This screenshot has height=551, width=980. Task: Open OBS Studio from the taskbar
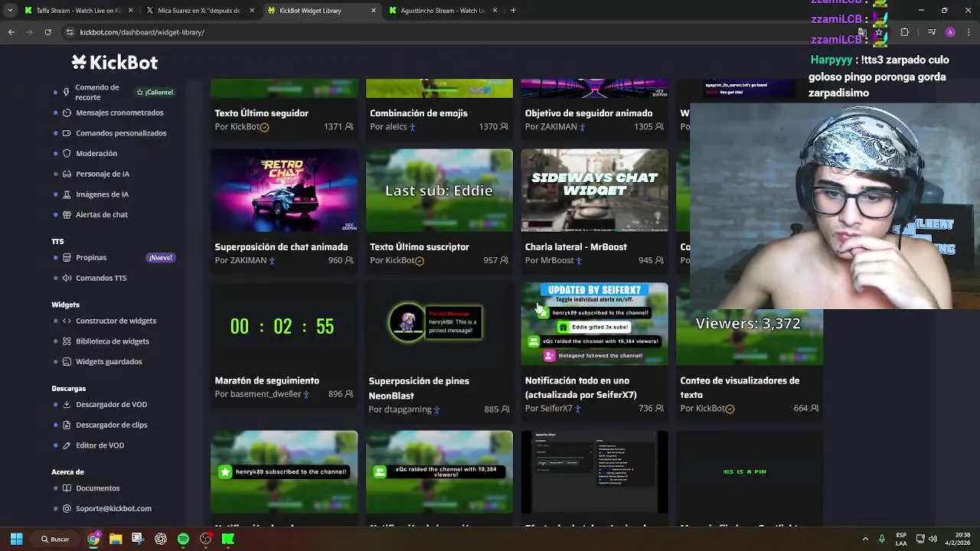pyautogui.click(x=205, y=539)
